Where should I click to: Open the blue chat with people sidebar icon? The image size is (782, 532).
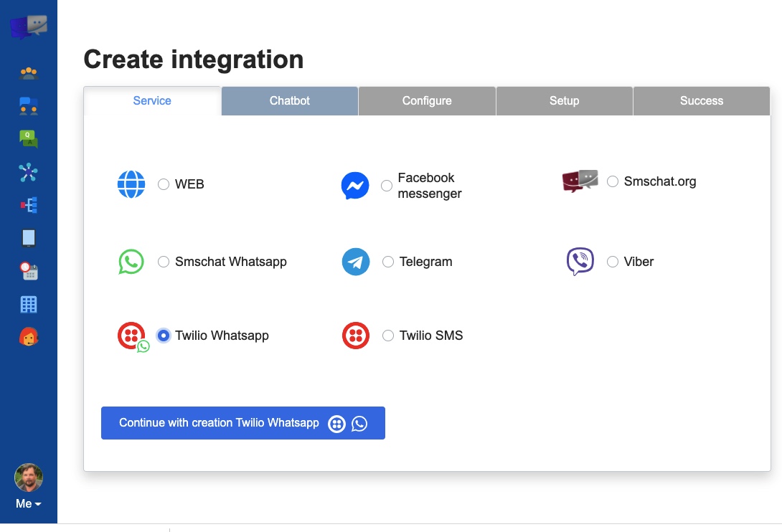pos(29,106)
